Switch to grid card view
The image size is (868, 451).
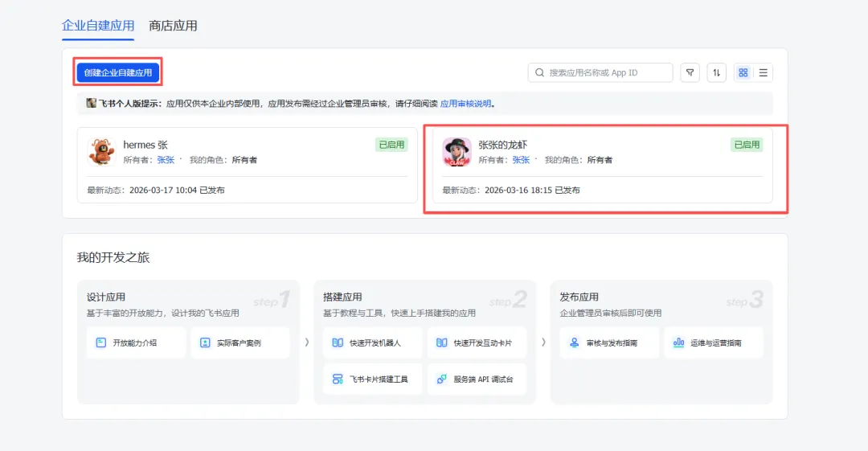(743, 72)
